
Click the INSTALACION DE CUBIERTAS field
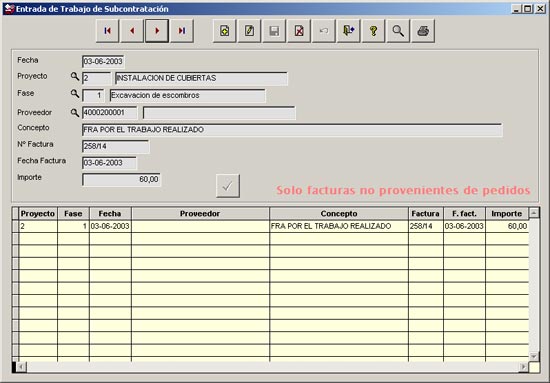tap(201, 78)
